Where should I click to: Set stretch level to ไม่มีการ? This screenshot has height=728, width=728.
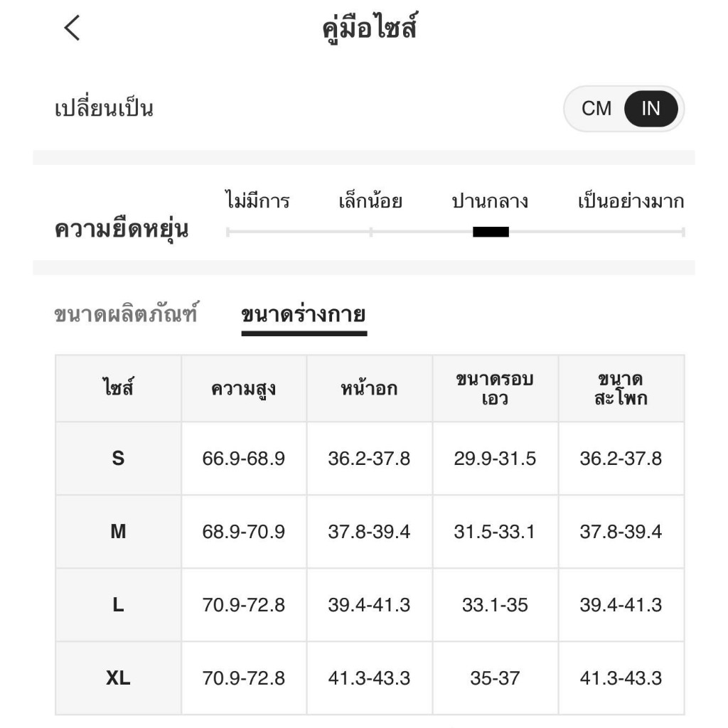point(257,201)
